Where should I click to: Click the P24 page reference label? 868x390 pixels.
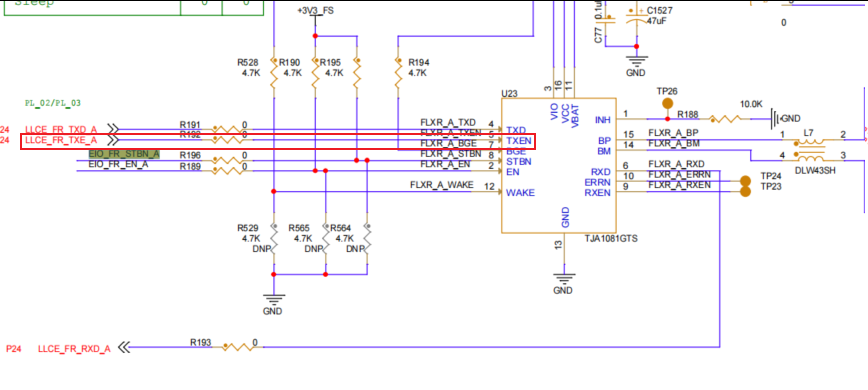[13, 349]
